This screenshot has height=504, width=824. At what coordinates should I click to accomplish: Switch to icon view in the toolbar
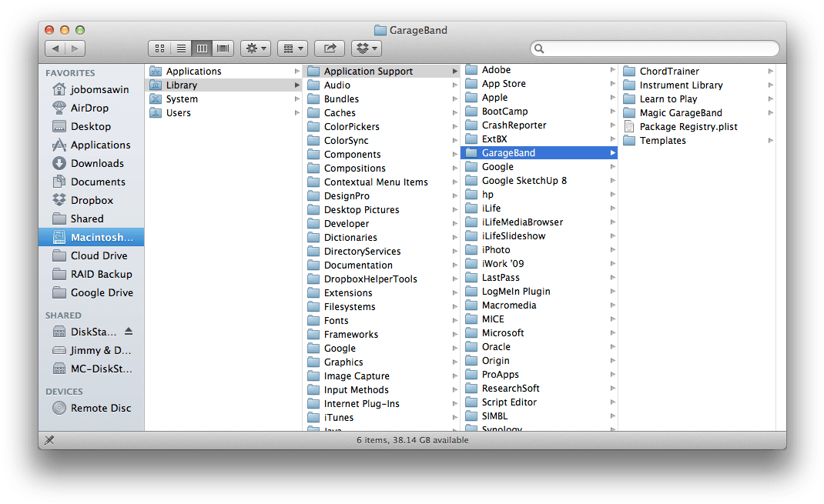click(159, 48)
